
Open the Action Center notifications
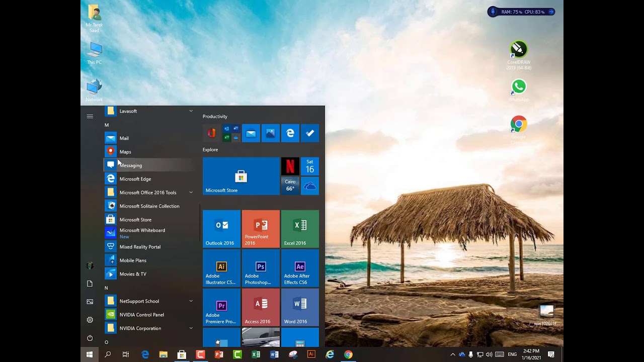[551, 354]
